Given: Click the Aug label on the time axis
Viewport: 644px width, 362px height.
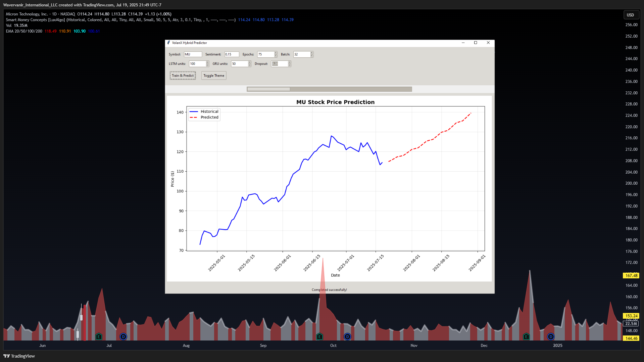Looking at the screenshot, I should [186, 346].
